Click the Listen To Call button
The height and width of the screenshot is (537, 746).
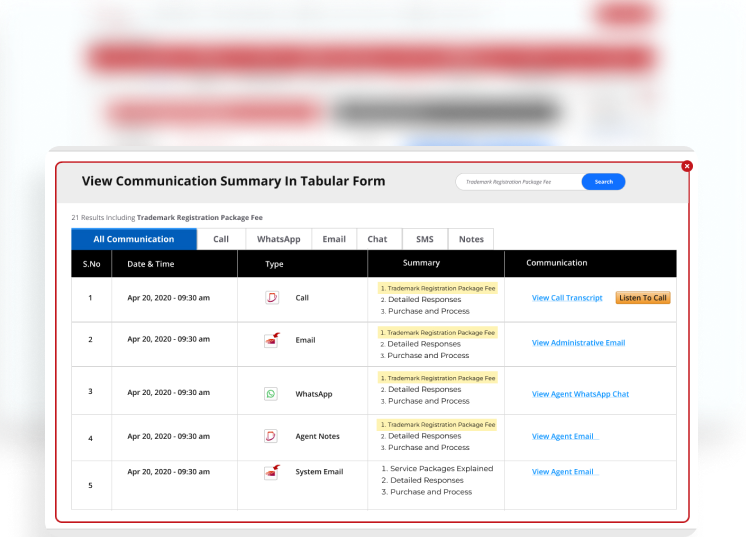pos(642,298)
